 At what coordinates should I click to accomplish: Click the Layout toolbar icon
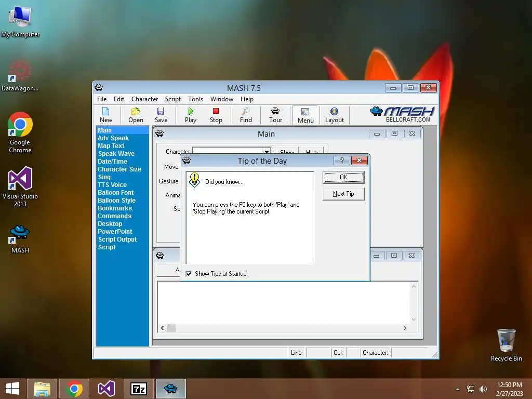[334, 115]
